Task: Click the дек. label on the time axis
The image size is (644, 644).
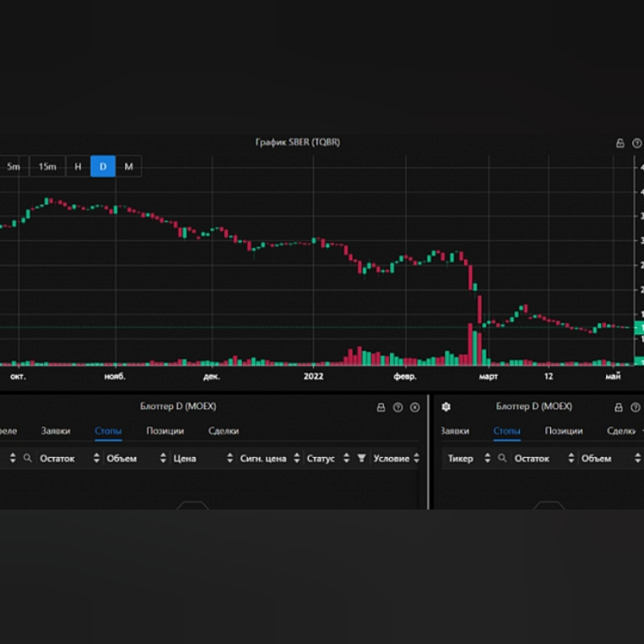Action: tap(212, 377)
